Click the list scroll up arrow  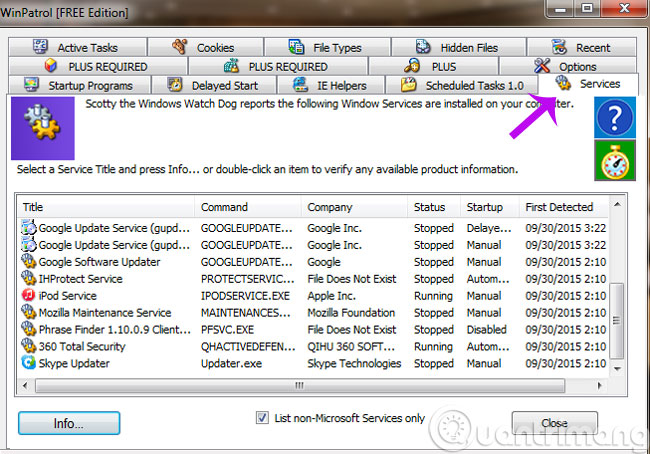coord(617,204)
